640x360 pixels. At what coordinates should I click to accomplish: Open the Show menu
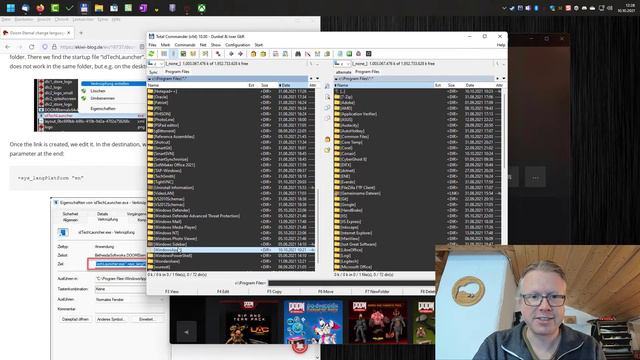pos(216,45)
